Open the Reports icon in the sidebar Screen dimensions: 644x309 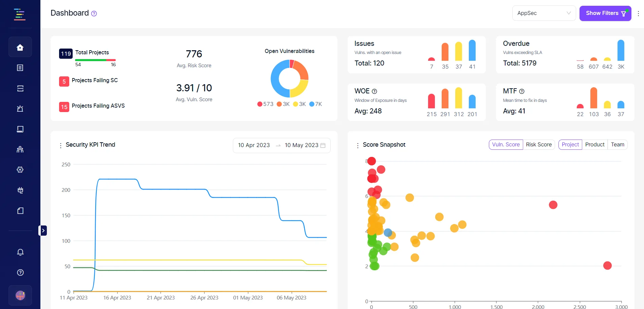click(x=20, y=68)
